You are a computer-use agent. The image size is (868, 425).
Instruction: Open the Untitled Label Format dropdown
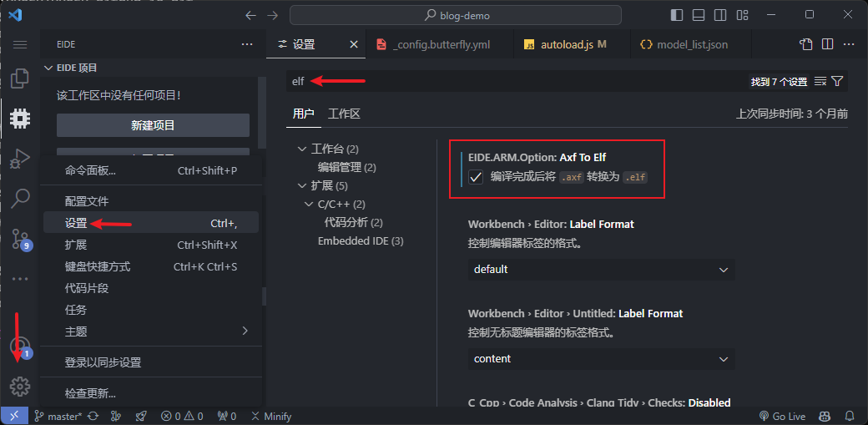pos(601,359)
